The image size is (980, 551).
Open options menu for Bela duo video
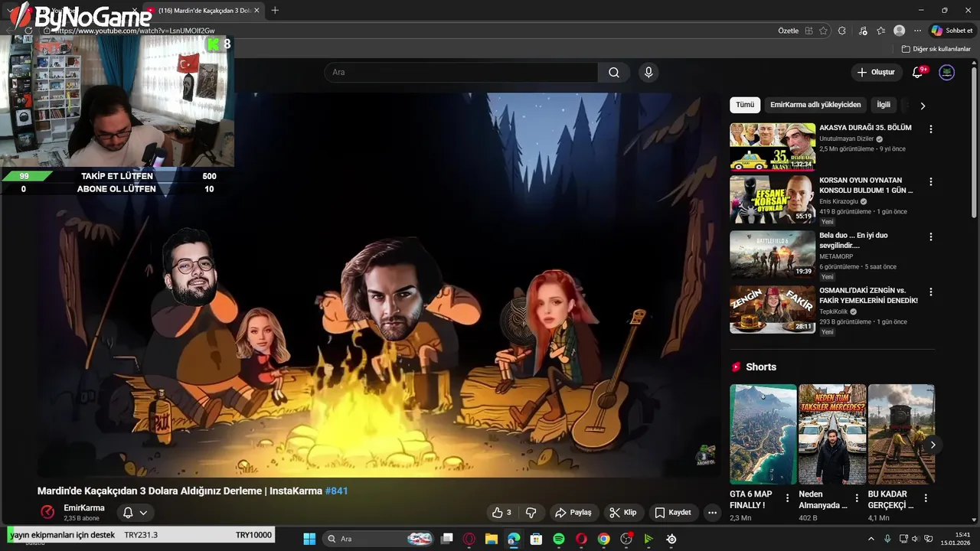[x=931, y=237]
